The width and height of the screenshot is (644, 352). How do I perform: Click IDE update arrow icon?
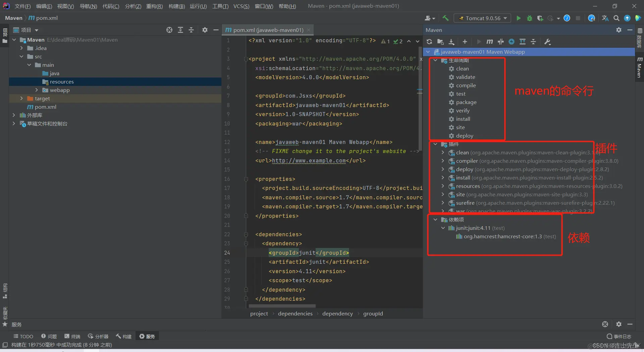[x=627, y=18]
